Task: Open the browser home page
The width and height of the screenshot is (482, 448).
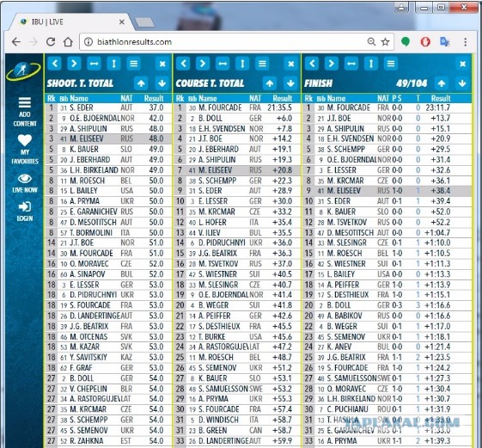Action: point(68,42)
